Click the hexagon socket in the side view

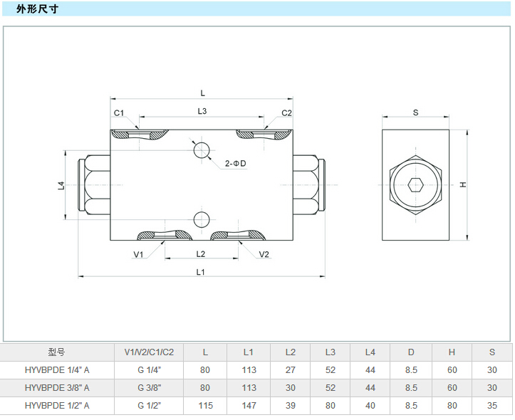416,185
